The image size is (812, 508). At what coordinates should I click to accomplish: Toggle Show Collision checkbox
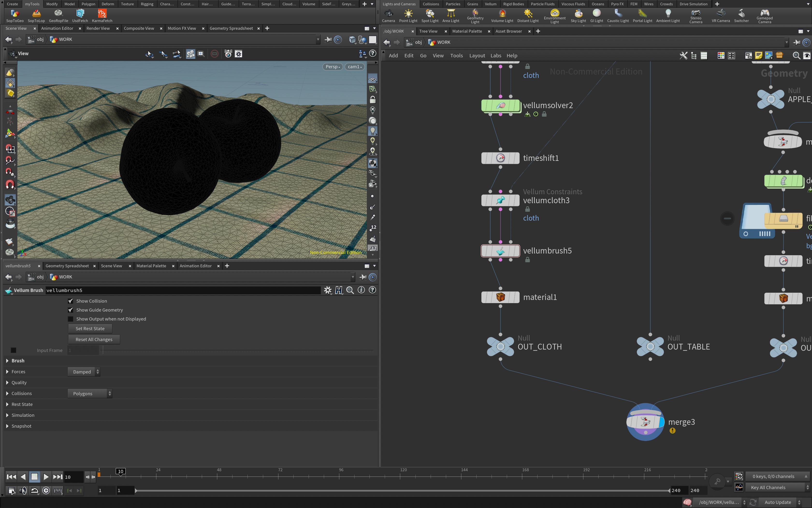71,301
